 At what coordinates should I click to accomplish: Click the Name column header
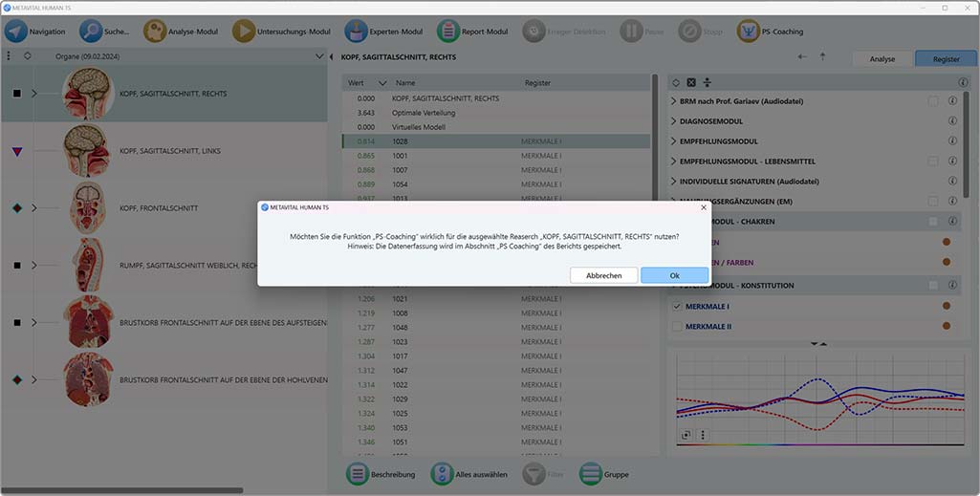click(x=405, y=82)
